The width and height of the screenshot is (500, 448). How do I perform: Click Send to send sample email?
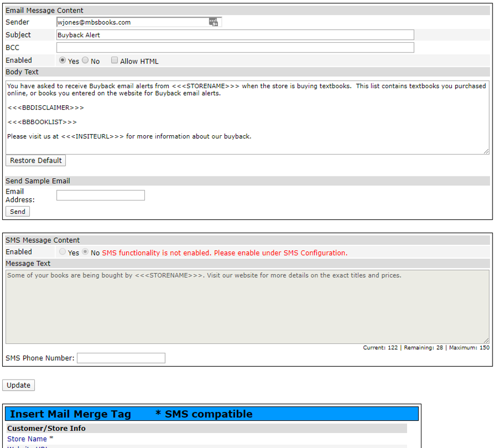[x=18, y=212]
